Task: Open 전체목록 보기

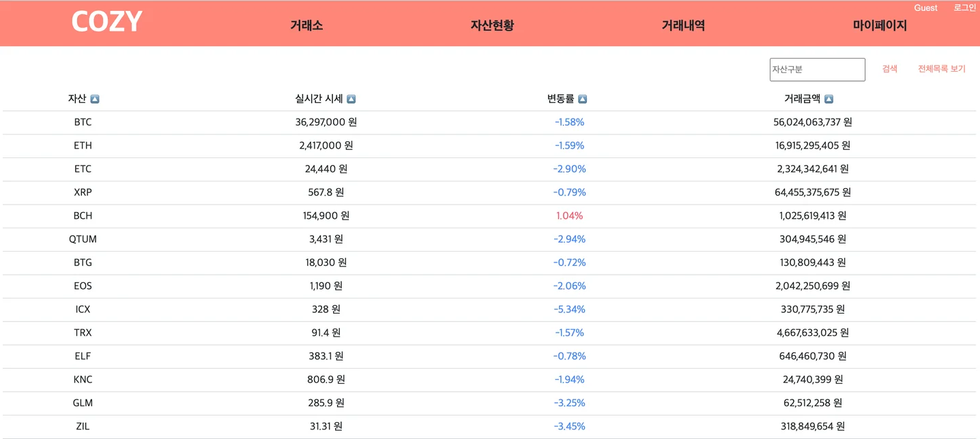Action: coord(941,68)
